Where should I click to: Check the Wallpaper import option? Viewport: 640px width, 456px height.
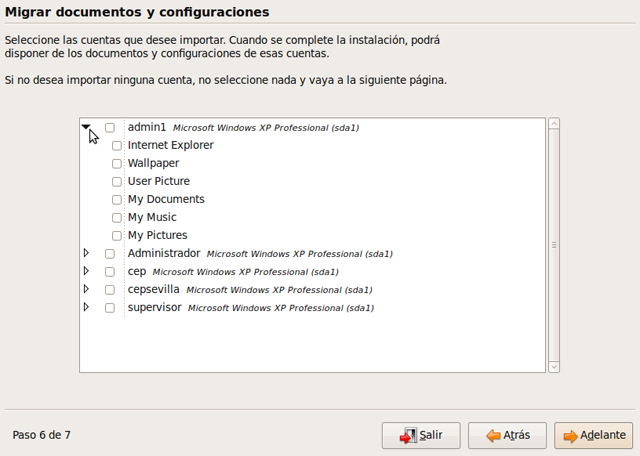click(117, 164)
